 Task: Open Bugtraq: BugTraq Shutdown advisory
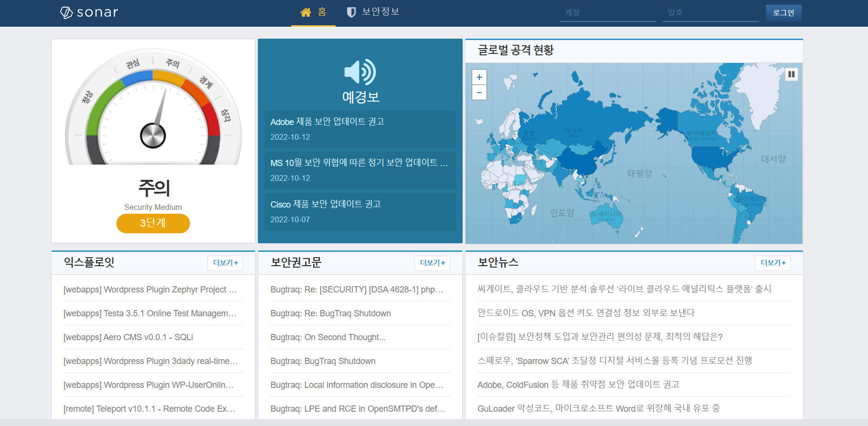coord(323,361)
